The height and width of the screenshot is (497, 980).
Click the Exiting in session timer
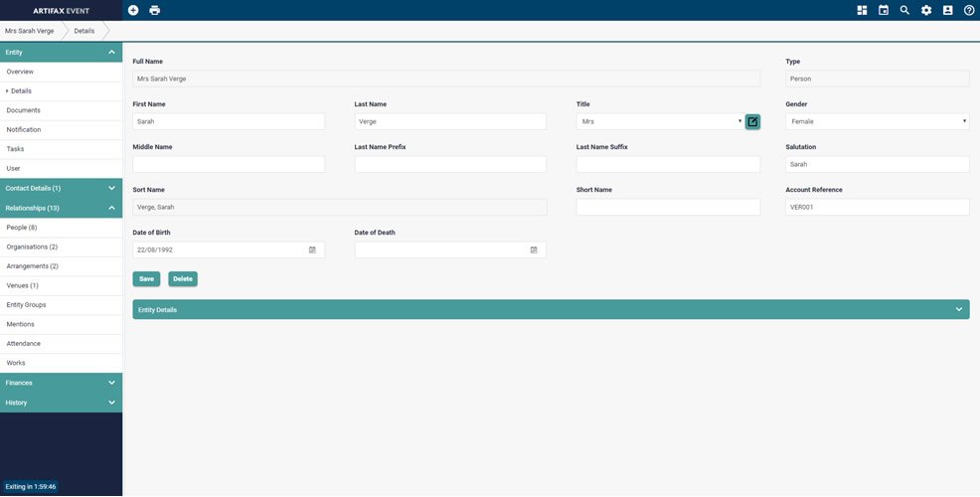click(31, 486)
